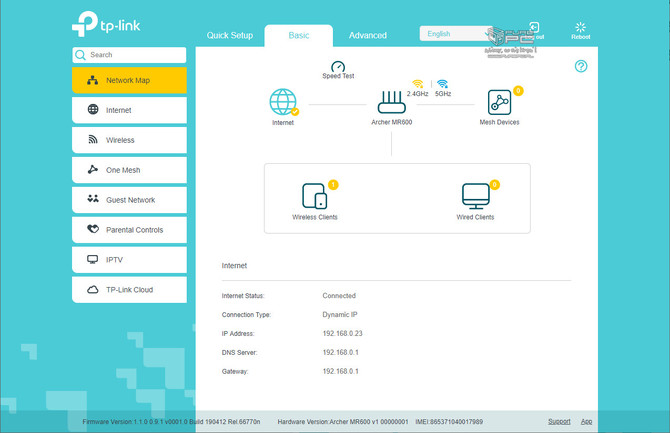Viewport: 670px width, 433px height.
Task: Open the Wired Clients icon
Action: (476, 196)
